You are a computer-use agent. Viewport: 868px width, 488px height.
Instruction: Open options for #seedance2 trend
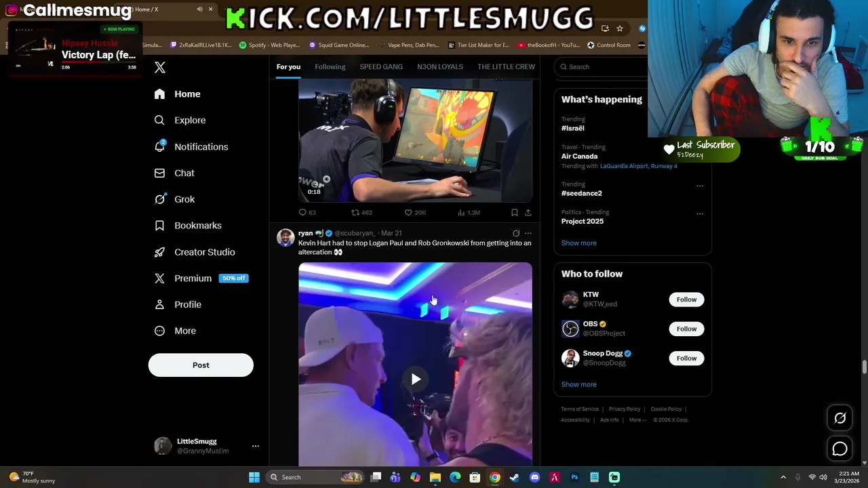699,186
